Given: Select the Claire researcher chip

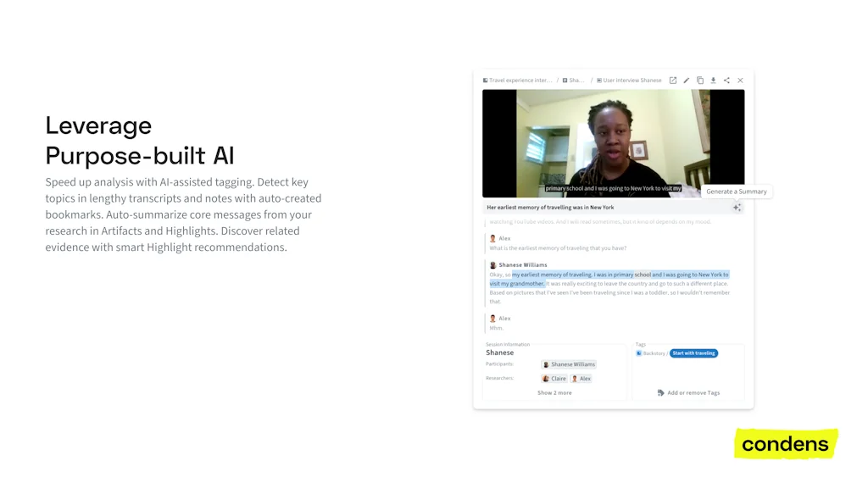Looking at the screenshot, I should coord(554,379).
